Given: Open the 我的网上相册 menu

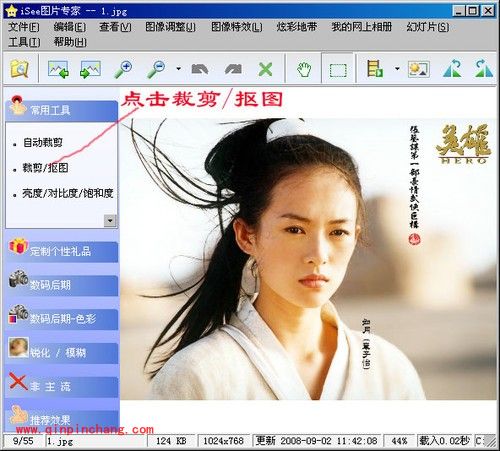Looking at the screenshot, I should pos(361,27).
